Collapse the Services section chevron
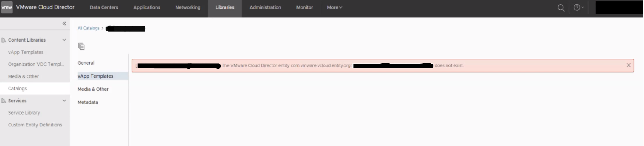Viewport: 644px width, 146px height. point(64,101)
